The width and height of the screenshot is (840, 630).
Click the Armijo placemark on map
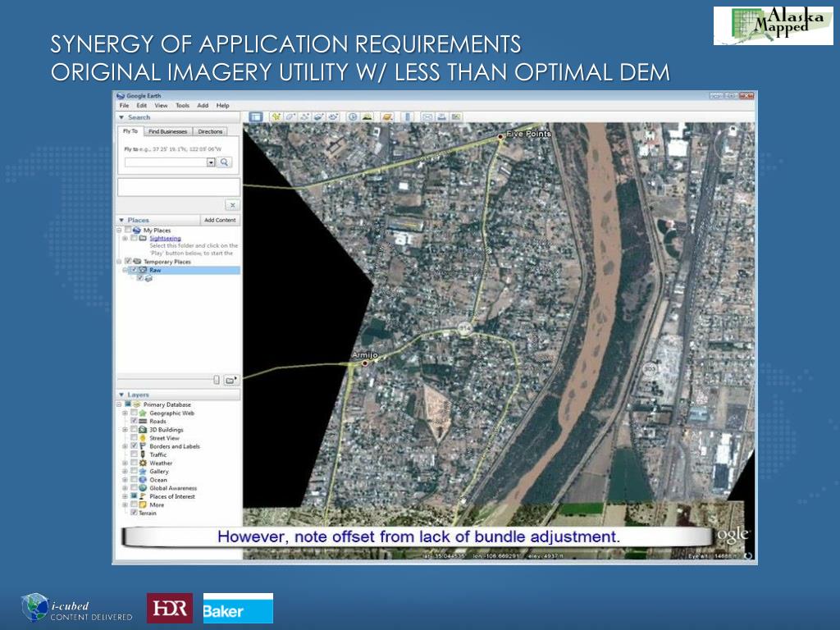click(365, 363)
